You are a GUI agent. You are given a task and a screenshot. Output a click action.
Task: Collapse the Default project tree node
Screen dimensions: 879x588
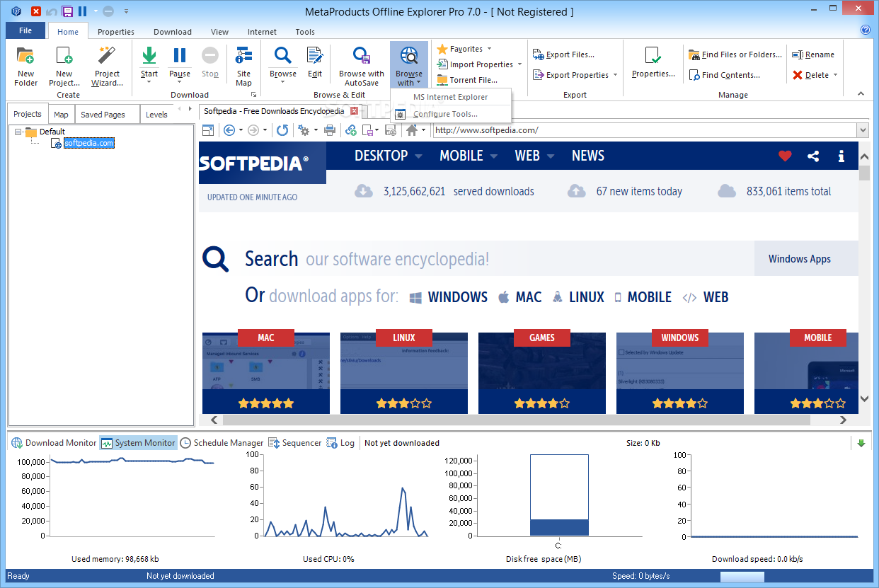click(x=18, y=132)
